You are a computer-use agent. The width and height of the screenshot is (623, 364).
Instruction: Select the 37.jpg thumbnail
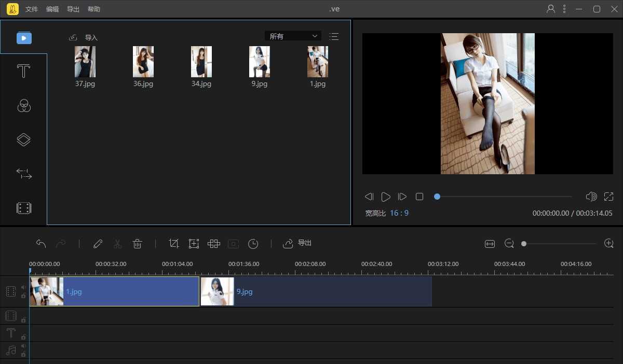pos(85,62)
